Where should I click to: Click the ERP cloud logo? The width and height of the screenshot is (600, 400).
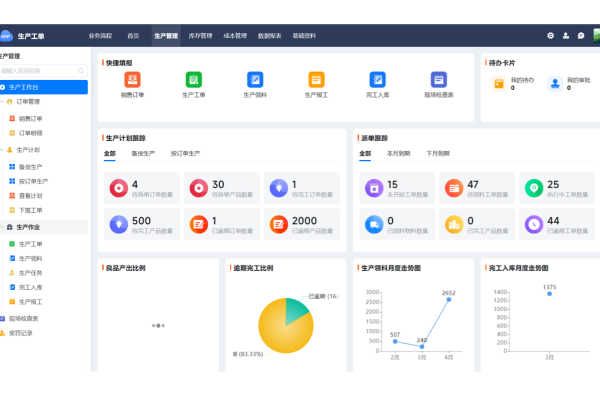click(x=6, y=36)
